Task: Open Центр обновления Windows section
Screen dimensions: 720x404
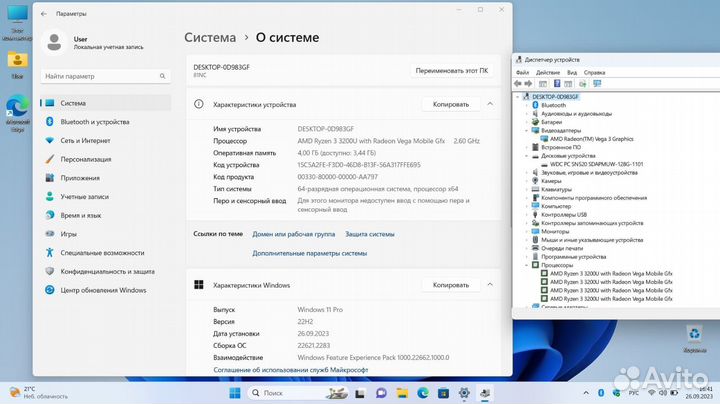Action: 106,290
